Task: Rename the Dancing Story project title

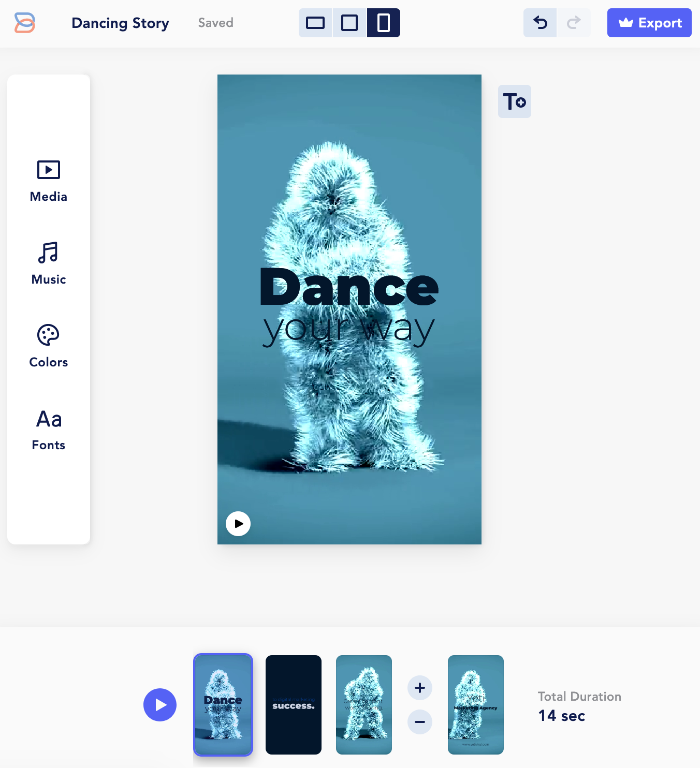Action: click(x=120, y=23)
